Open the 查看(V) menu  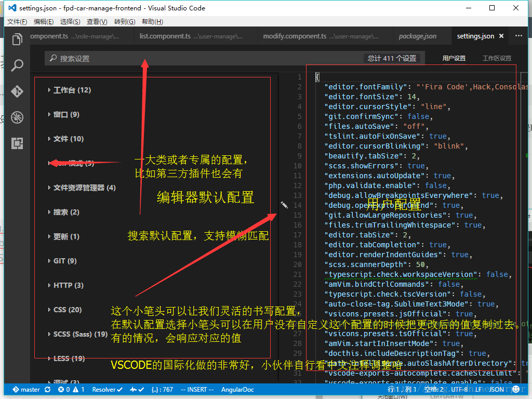97,22
